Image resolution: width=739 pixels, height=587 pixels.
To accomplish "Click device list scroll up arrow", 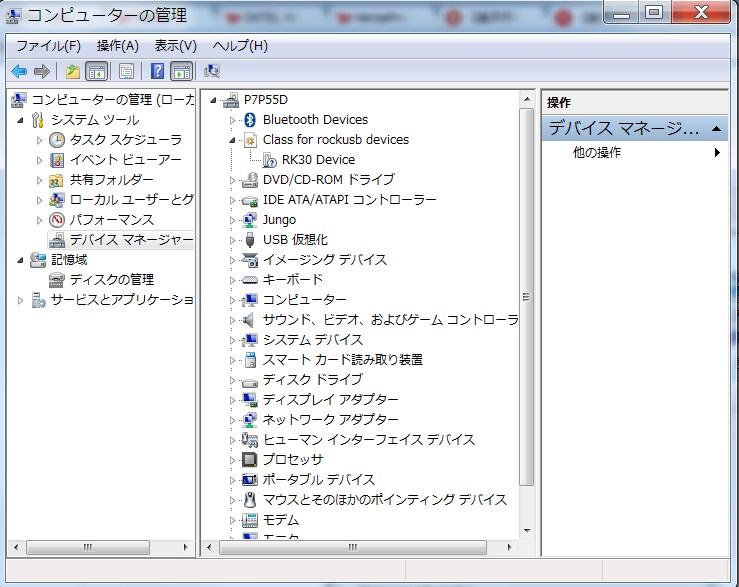I will (x=527, y=99).
